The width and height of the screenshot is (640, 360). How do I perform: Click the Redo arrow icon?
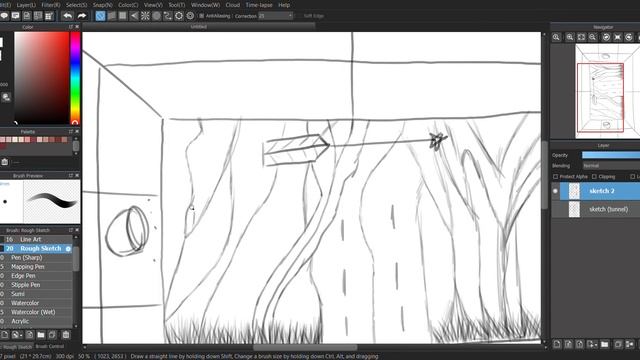tap(82, 16)
